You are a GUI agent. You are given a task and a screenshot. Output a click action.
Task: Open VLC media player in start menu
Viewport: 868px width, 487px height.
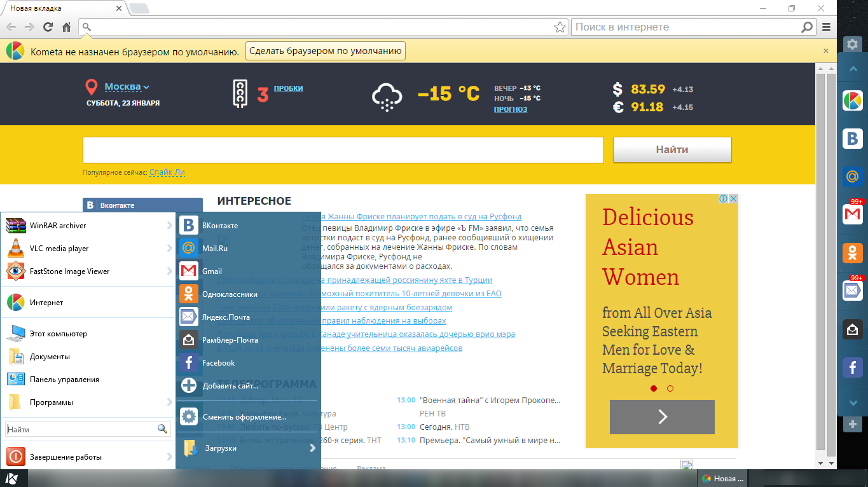click(x=88, y=249)
